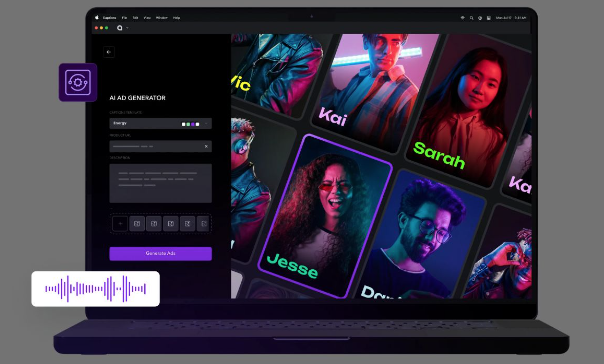
Task: Click the purple audio waveform card
Action: (x=96, y=289)
